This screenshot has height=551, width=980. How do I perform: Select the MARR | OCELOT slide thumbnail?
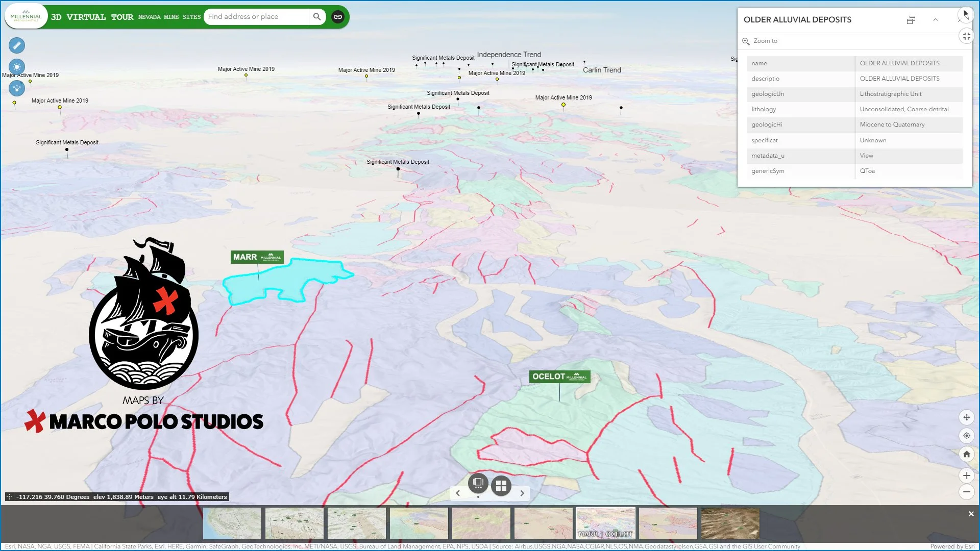coord(605,523)
